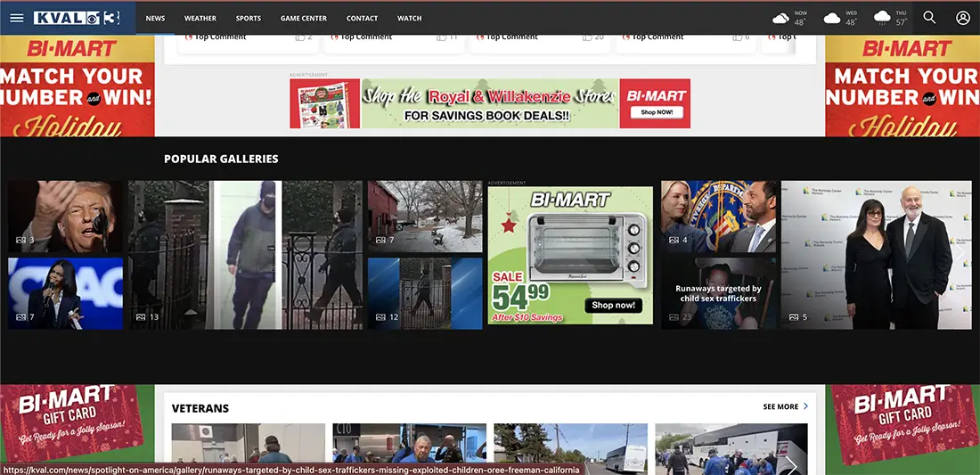Viewport: 980px width, 475px height.
Task: Open the woman at CPAC gallery thumbnail
Action: click(x=66, y=294)
